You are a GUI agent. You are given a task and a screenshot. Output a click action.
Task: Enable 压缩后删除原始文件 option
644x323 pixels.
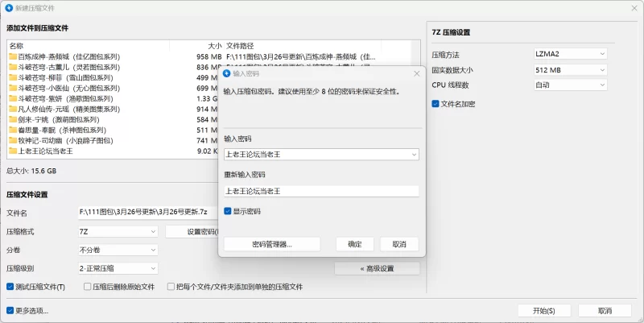[x=87, y=287]
